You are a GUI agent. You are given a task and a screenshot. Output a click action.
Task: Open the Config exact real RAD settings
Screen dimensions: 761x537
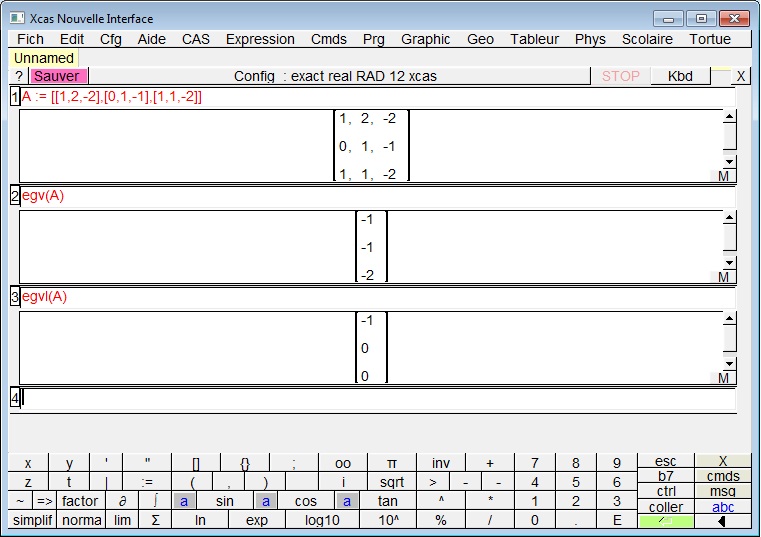335,76
